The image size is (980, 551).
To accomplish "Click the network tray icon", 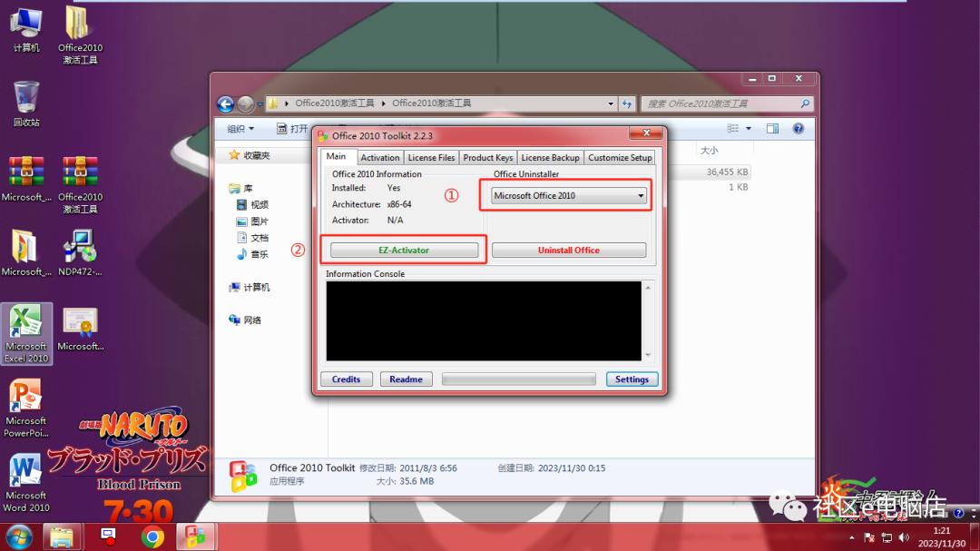I will [x=887, y=537].
